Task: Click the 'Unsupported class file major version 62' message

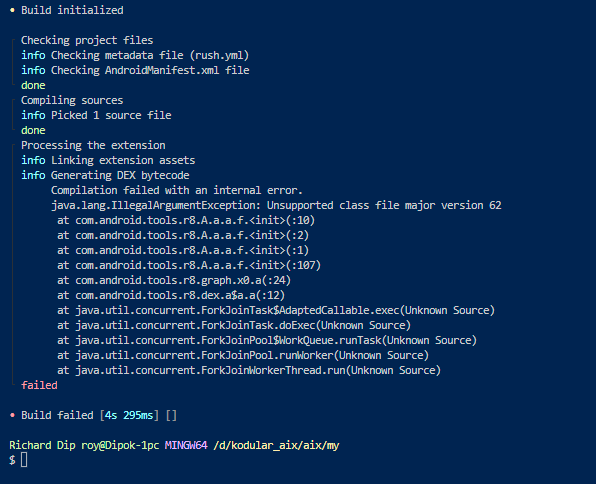Action: click(384, 205)
